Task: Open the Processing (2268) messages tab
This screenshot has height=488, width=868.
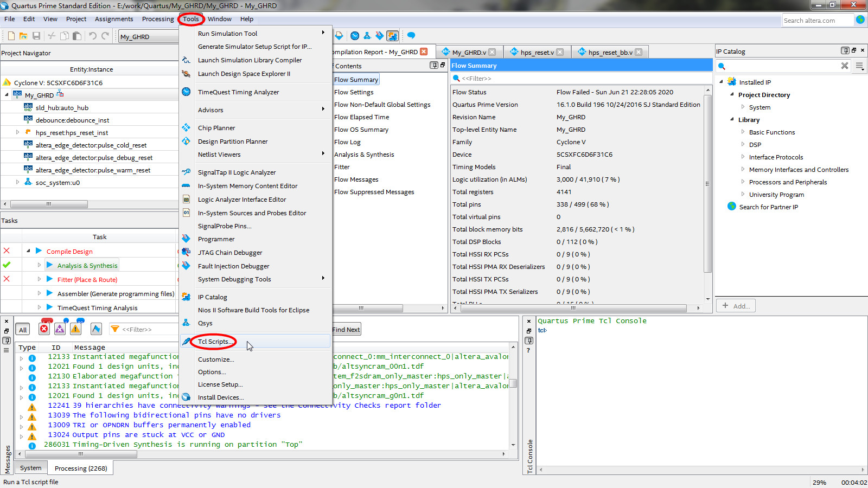Action: coord(81,468)
